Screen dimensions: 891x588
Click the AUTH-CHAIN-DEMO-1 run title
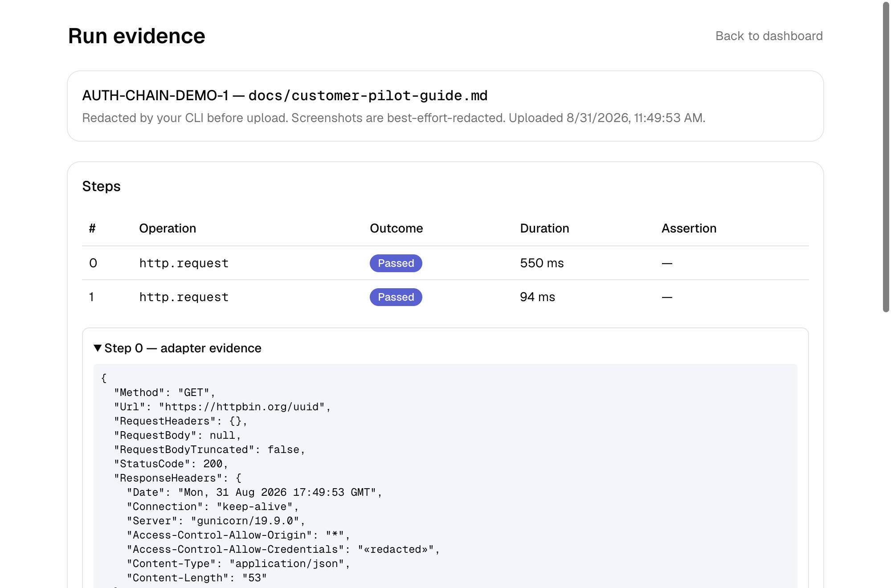click(285, 96)
